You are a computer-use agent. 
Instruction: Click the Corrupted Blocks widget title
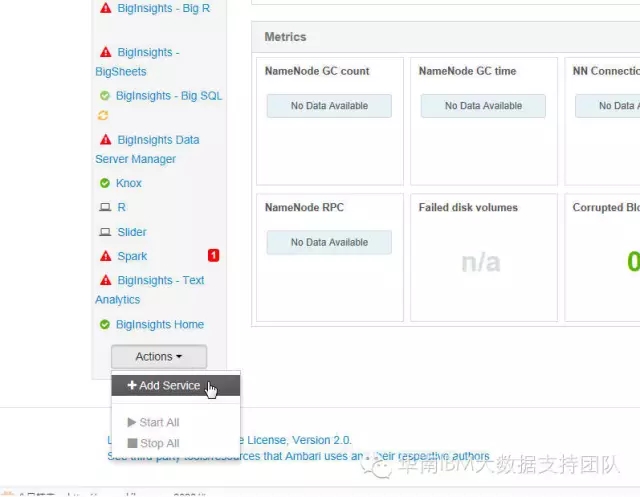coord(606,207)
